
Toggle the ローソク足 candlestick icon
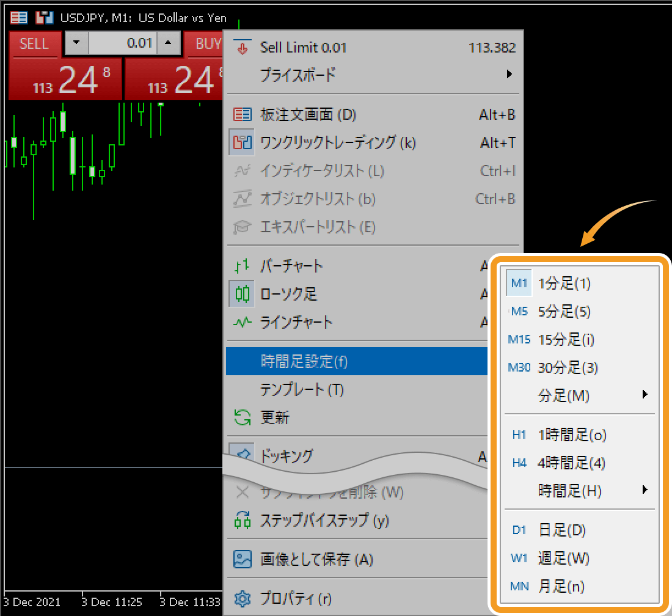coord(243,294)
